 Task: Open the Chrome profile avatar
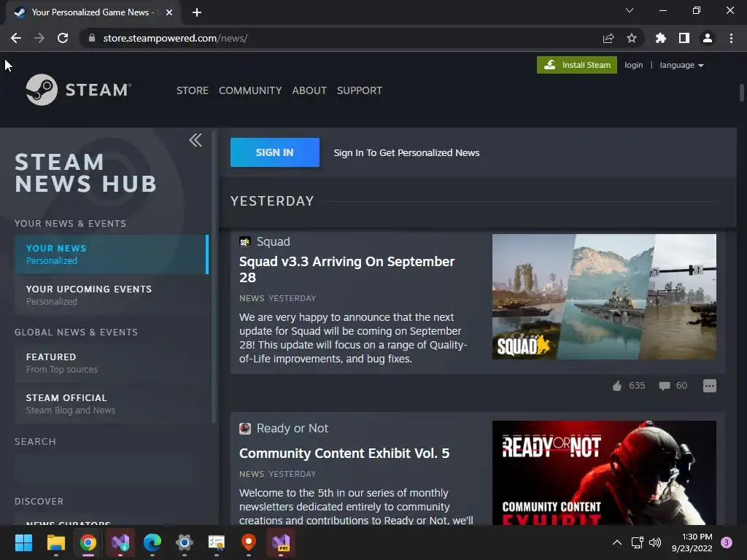(x=708, y=38)
